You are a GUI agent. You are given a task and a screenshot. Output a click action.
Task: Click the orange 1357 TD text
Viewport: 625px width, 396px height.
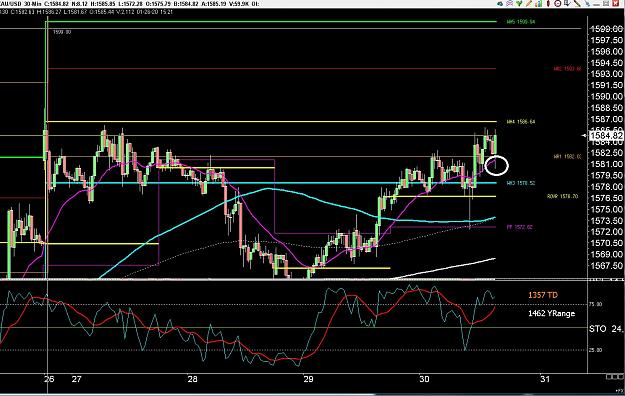coord(543,295)
